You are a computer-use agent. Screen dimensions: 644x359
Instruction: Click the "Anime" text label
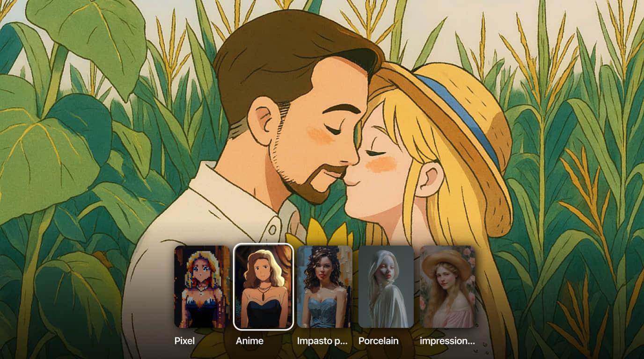point(249,341)
